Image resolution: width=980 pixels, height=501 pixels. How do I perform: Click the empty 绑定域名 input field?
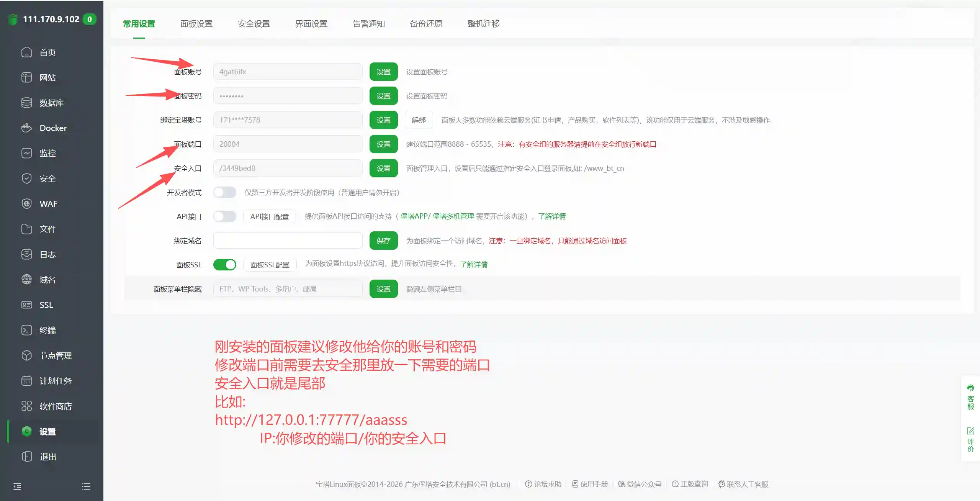point(288,241)
